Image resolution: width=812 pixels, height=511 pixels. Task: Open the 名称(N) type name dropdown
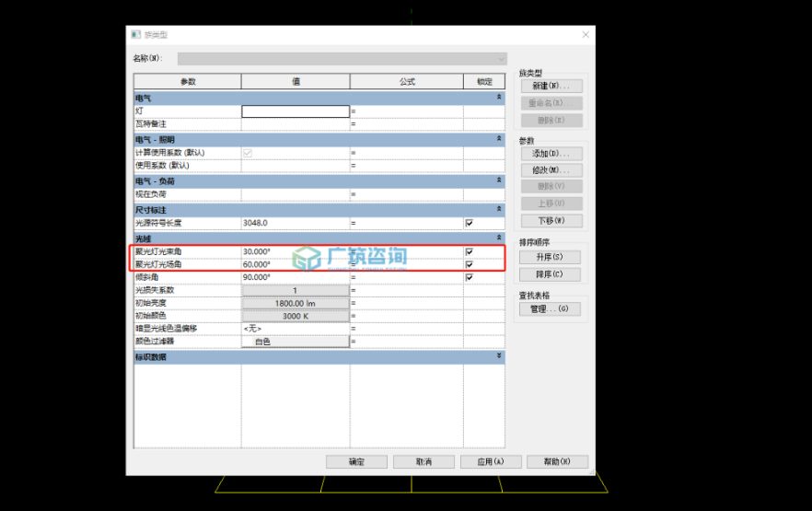click(x=342, y=59)
